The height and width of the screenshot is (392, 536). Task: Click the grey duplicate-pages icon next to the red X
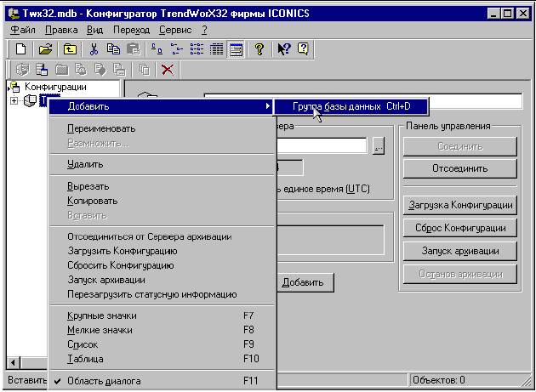click(x=145, y=70)
